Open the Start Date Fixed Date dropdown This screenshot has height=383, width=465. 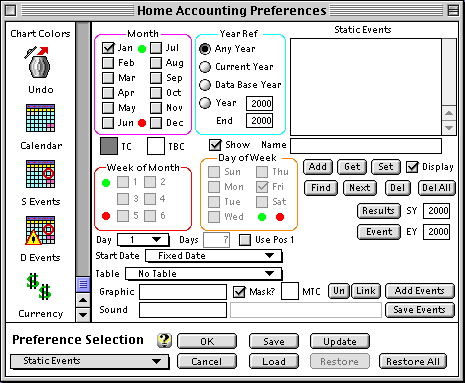point(213,256)
